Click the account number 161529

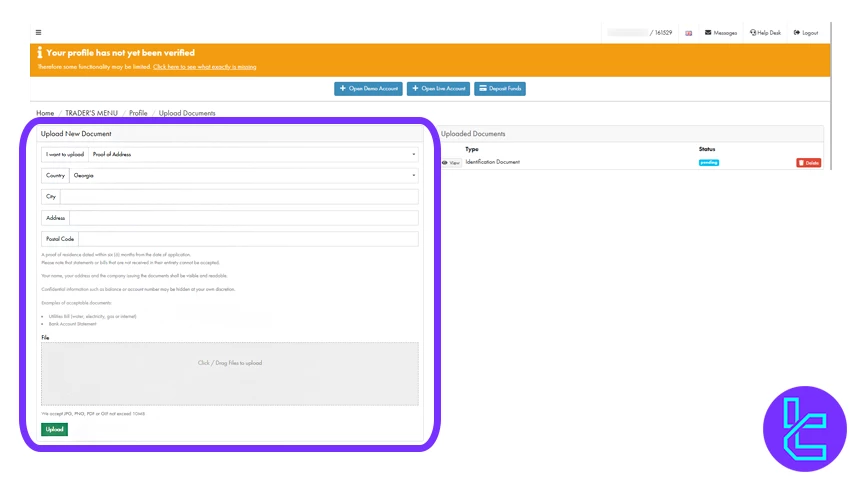[x=663, y=33]
